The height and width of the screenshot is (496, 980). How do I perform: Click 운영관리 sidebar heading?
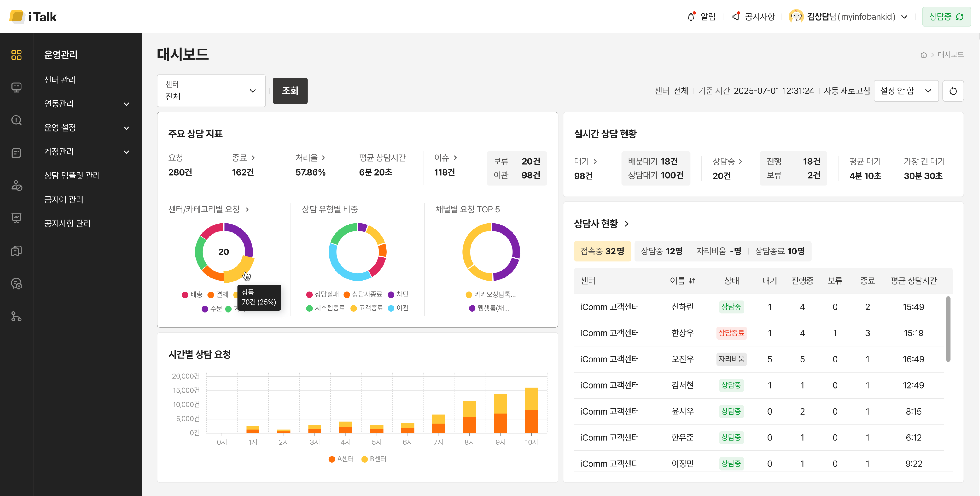(61, 55)
